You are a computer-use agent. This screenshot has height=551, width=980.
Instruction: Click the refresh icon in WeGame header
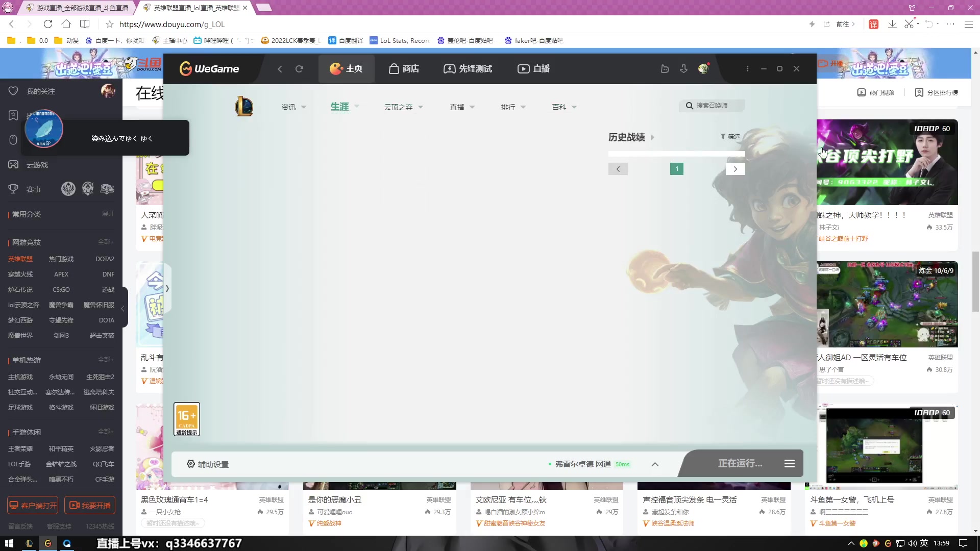(299, 68)
